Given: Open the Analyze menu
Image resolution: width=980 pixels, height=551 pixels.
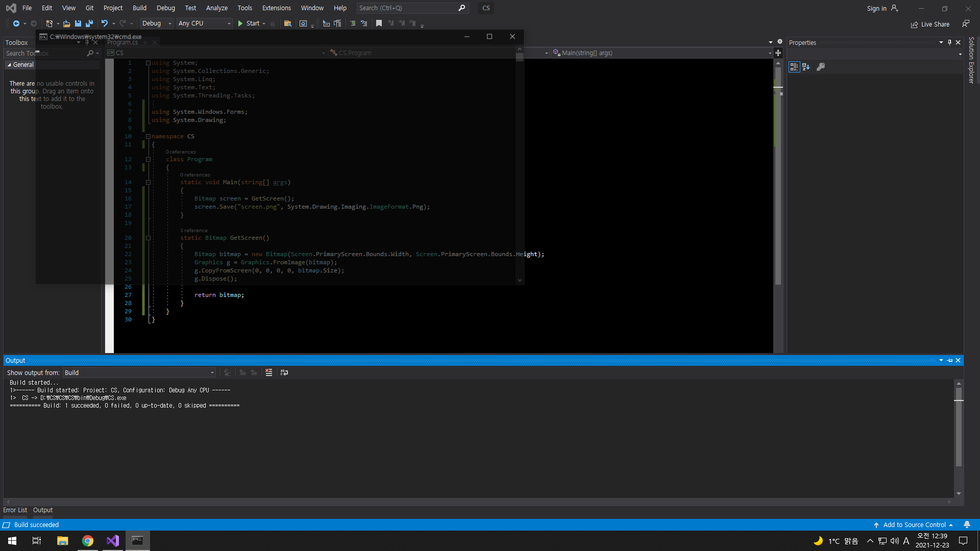Looking at the screenshot, I should [x=216, y=8].
